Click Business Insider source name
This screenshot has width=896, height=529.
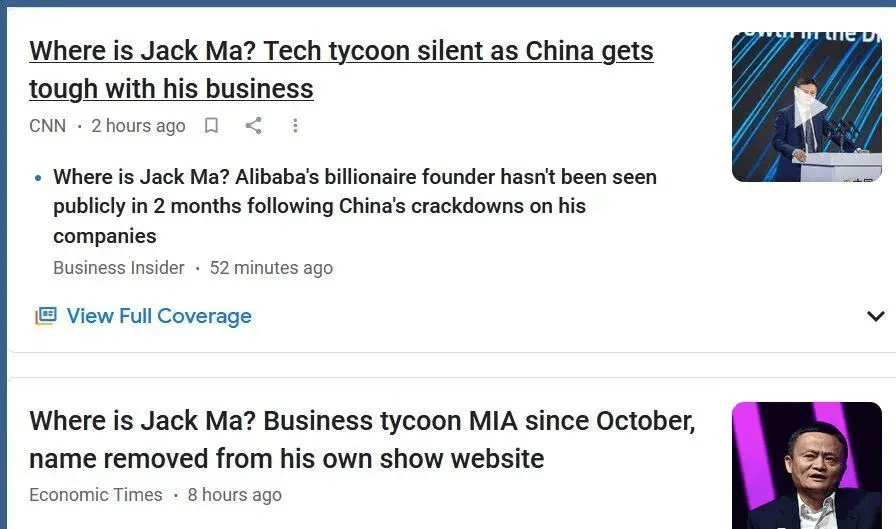point(119,267)
